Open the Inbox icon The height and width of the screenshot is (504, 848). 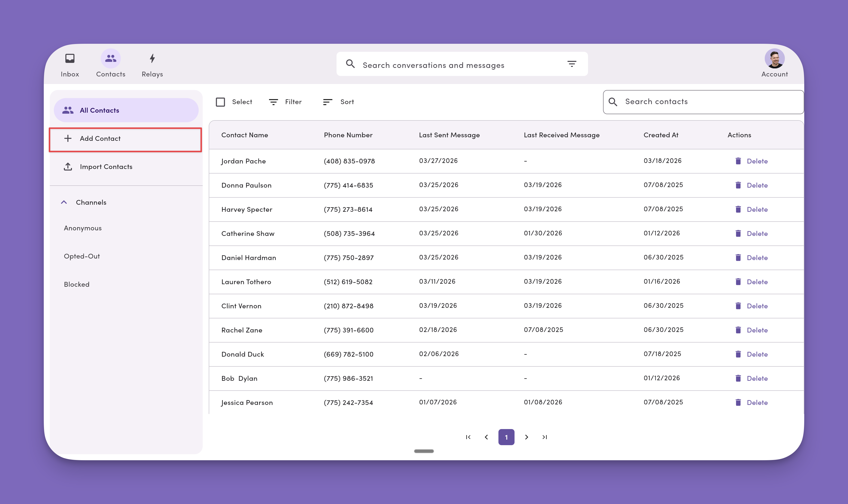70,58
